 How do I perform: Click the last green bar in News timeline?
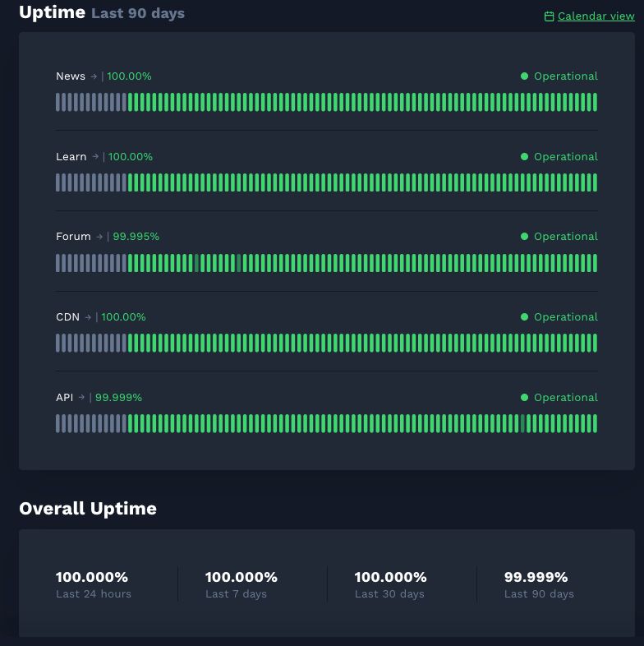pyautogui.click(x=595, y=102)
